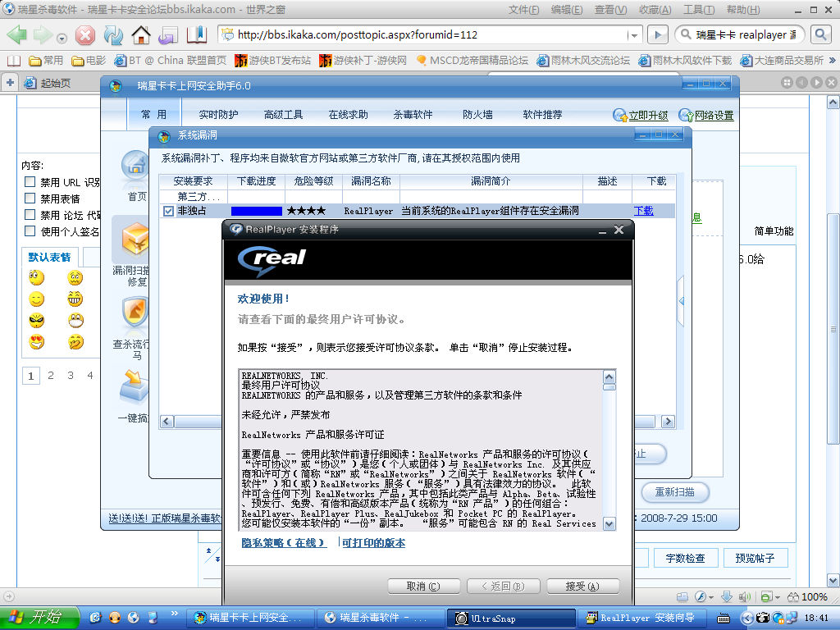The width and height of the screenshot is (840, 630).
Task: Click the 首页 home icon in Rising assistant
Action: [135, 165]
